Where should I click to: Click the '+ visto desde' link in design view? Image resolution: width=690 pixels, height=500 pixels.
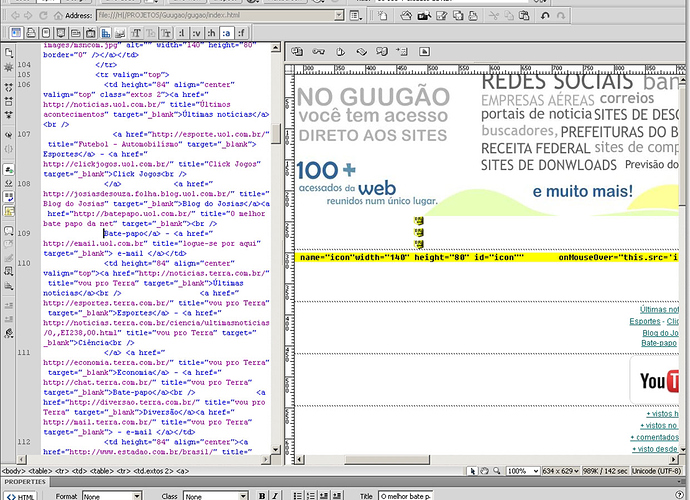coord(655,449)
